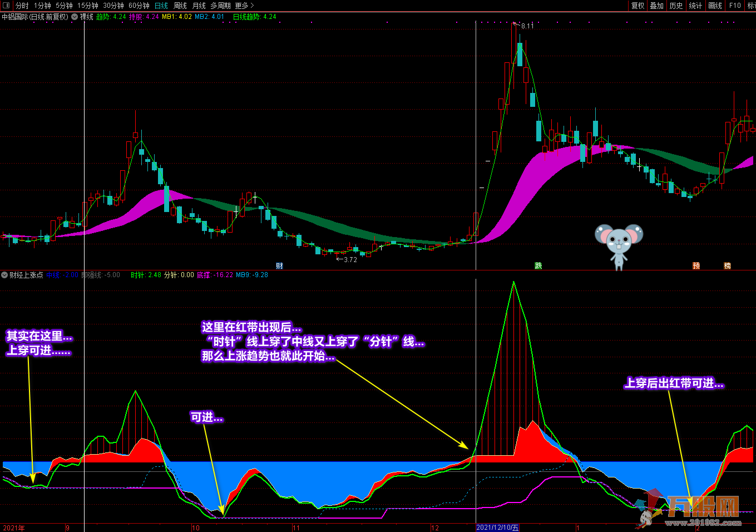Expand the 更多 periods menu
This screenshot has width=756, height=532.
pyautogui.click(x=244, y=6)
